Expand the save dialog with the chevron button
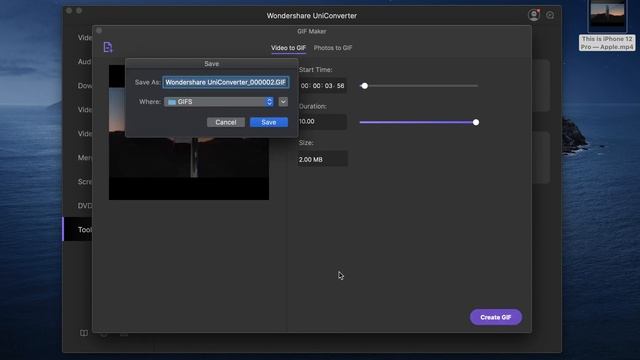 283,102
